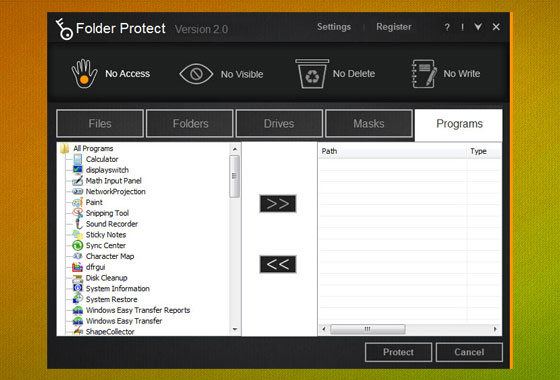Click the exclamation mark info icon
The height and width of the screenshot is (380, 560).
[x=462, y=27]
